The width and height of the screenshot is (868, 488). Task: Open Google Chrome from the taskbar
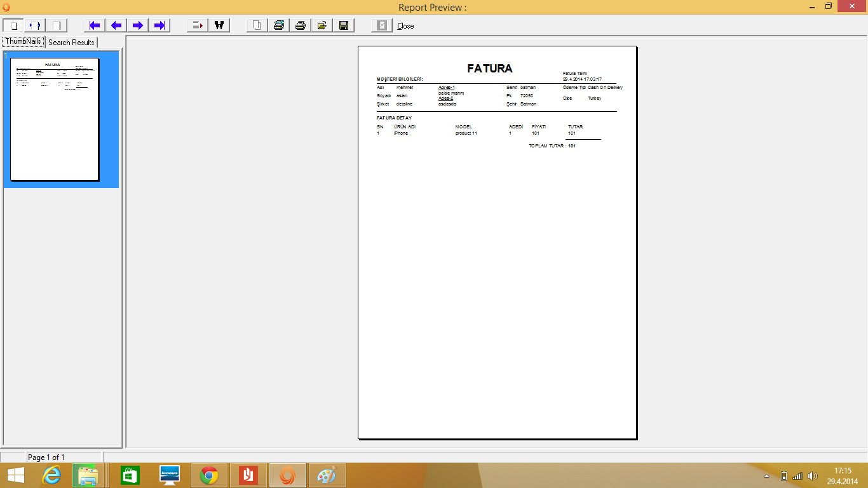tap(209, 475)
